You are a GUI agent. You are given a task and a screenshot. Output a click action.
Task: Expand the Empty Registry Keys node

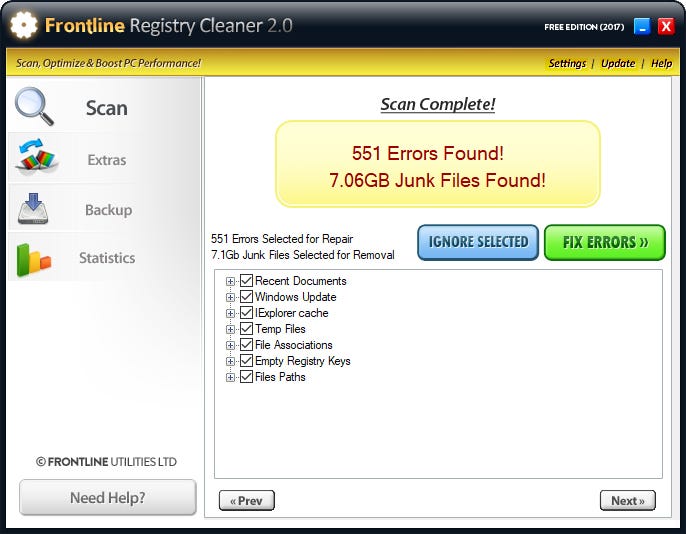click(x=230, y=361)
